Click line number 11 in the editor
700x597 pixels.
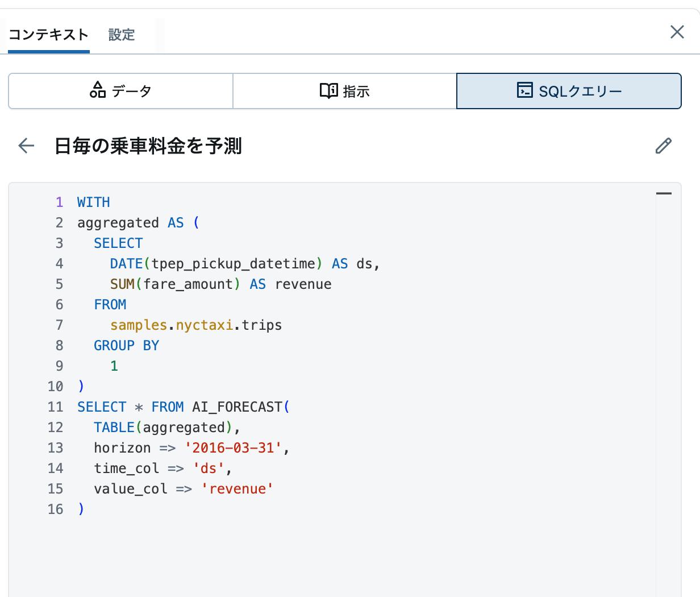(55, 407)
